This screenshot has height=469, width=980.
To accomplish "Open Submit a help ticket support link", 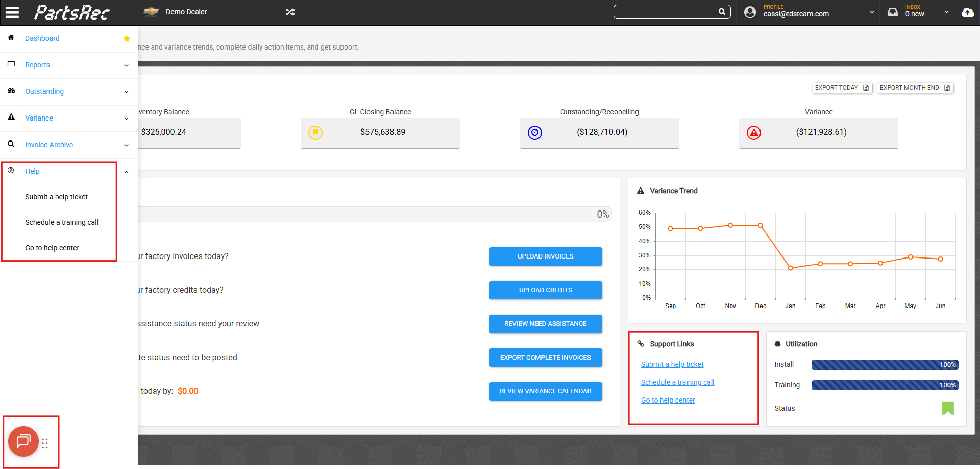I will point(672,364).
